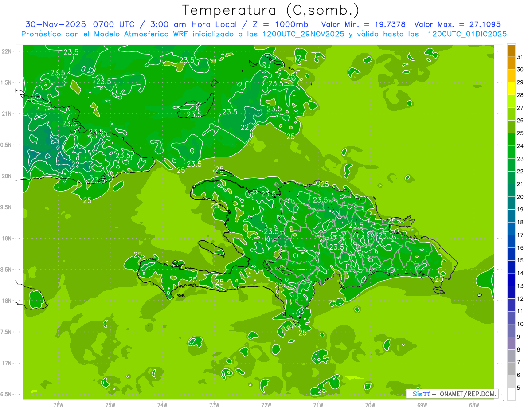Click the '75W' longitude axis label
This screenshot has width=532, height=411.
point(110,405)
